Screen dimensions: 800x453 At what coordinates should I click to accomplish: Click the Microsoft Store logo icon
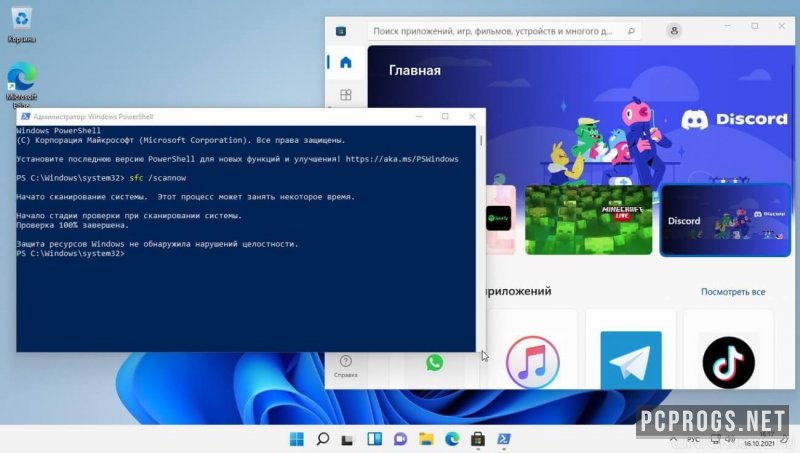click(341, 31)
